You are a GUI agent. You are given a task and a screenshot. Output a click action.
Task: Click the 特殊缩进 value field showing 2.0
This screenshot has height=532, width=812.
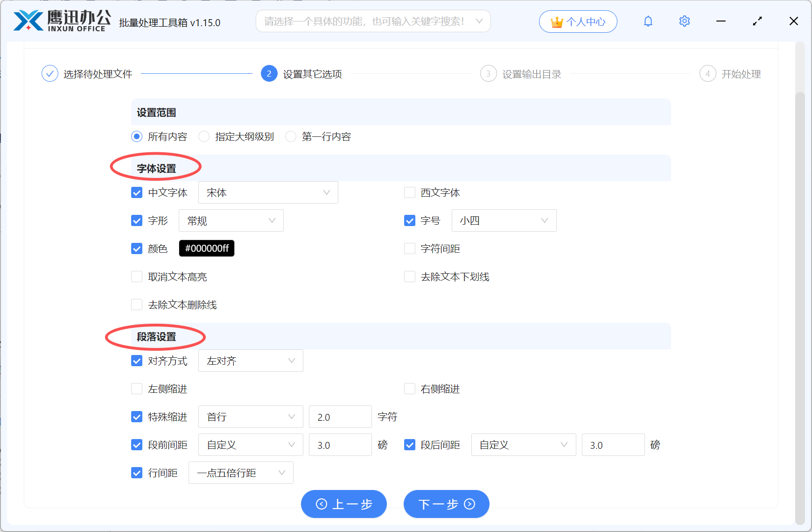[340, 416]
